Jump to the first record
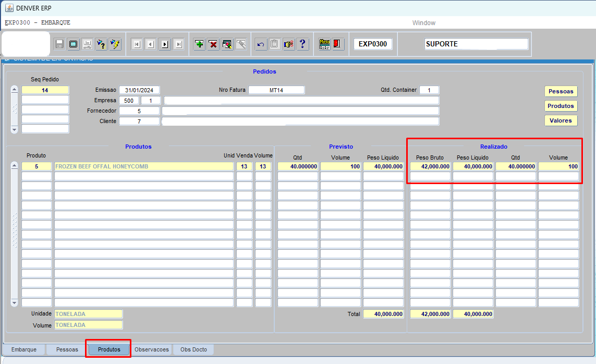Screen dimensions: 596x364 click(137, 44)
